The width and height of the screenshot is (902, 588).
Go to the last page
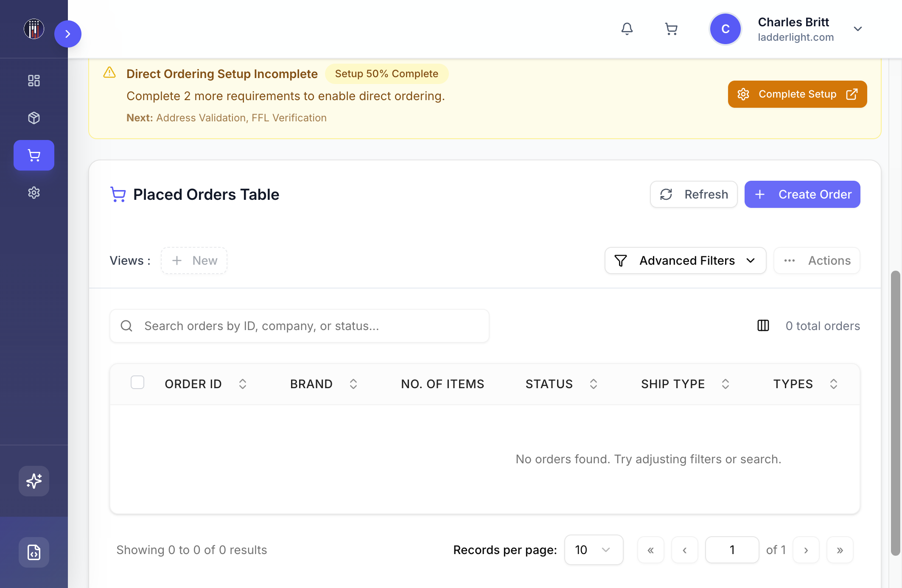coord(840,550)
